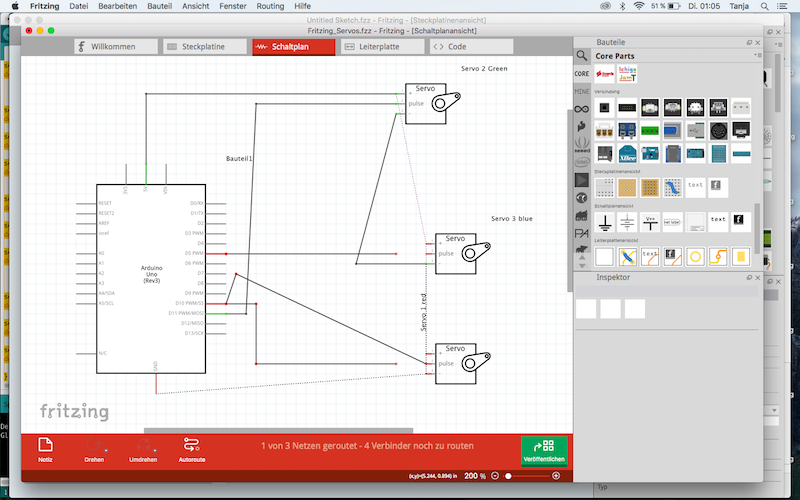Viewport: 800px width, 500px height.
Task: Open the Ansicht menu
Action: coord(195,6)
